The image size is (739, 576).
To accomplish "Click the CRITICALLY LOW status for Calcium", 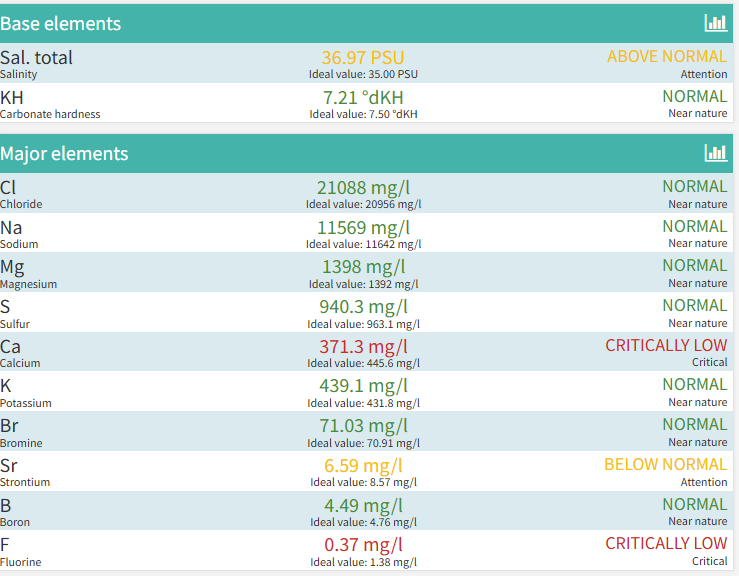I will [x=666, y=345].
